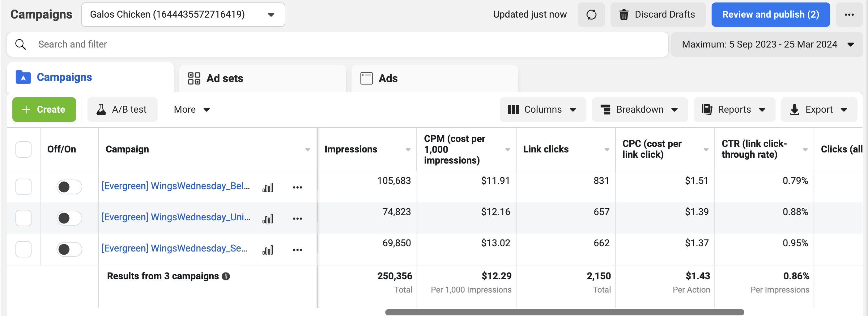Viewport: 868px width, 316px height.
Task: Click the refresh icon next to Updated just now
Action: 591,15
